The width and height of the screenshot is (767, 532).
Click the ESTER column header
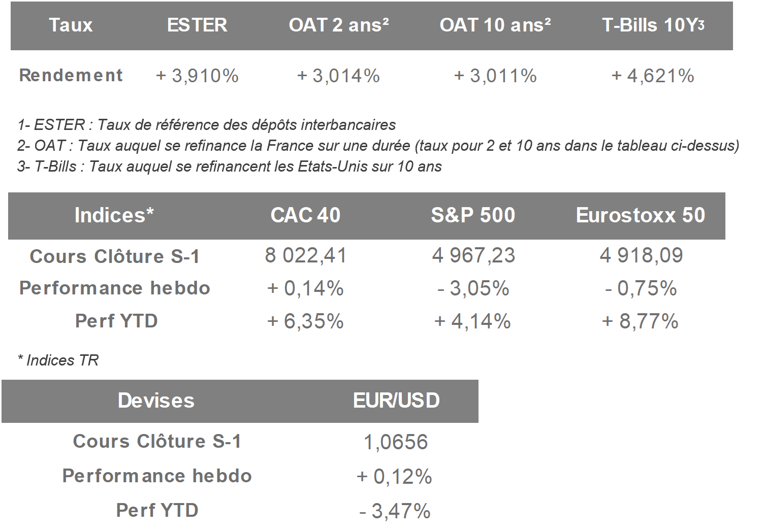197,25
